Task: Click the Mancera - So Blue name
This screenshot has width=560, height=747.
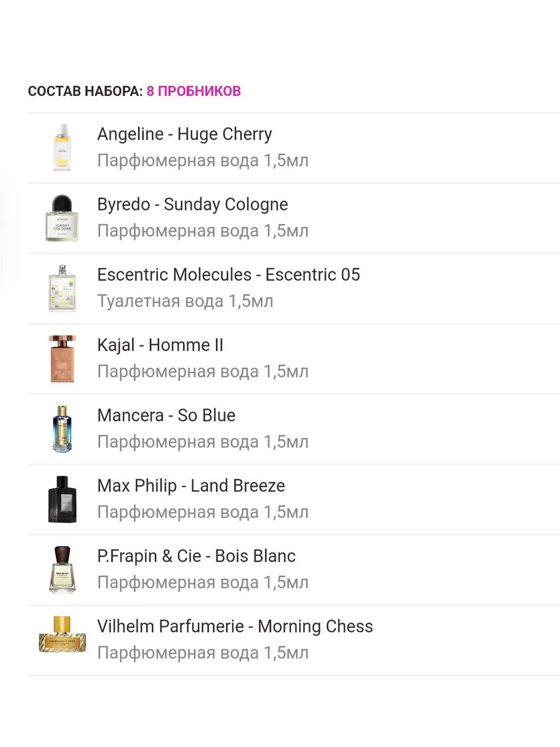Action: point(166,416)
